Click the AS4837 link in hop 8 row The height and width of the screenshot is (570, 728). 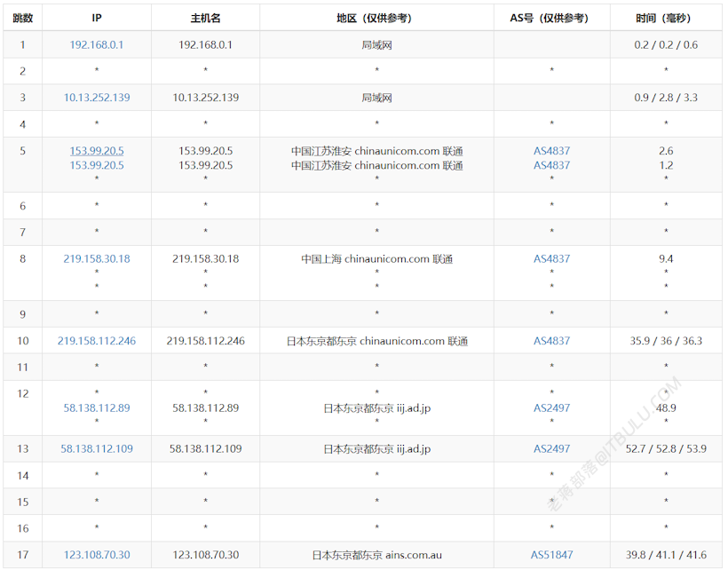[x=551, y=258]
